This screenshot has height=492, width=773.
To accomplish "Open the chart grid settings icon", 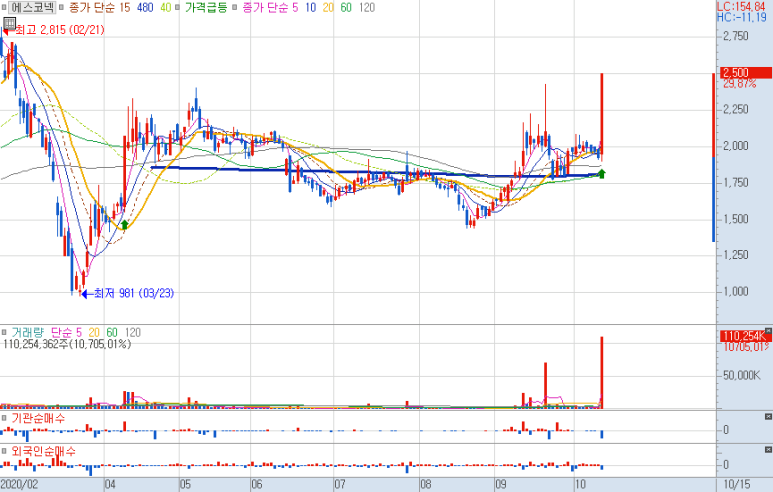I will [9, 23].
